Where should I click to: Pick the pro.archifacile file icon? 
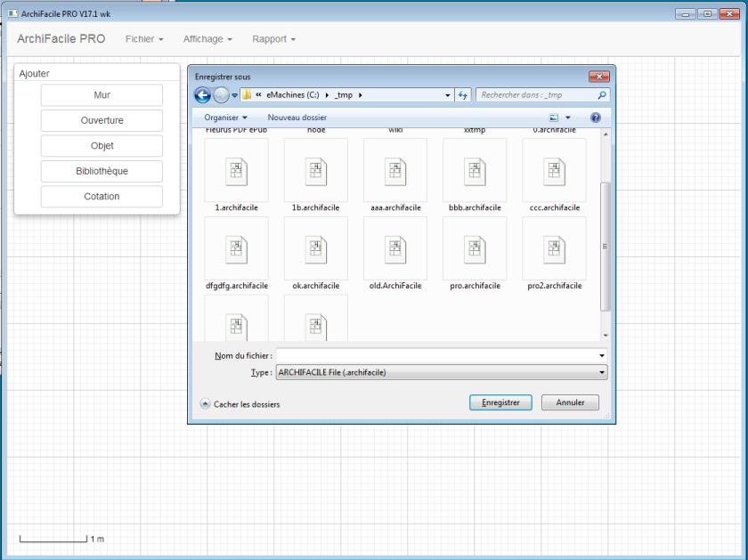point(475,249)
